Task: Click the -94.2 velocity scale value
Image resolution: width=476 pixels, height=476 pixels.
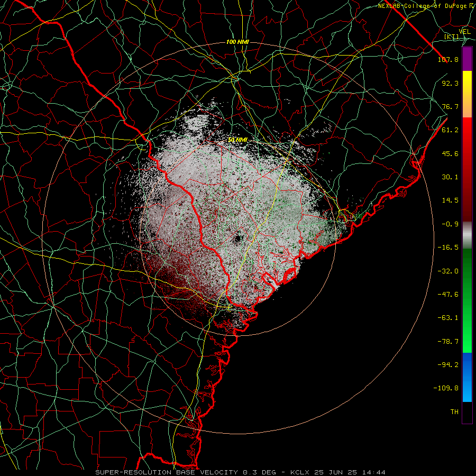Action: (x=448, y=365)
